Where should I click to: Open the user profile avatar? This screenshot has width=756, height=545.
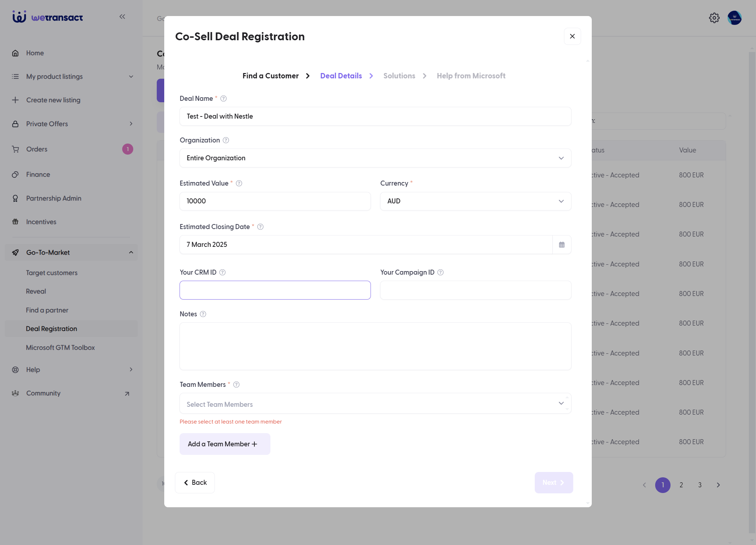[734, 18]
